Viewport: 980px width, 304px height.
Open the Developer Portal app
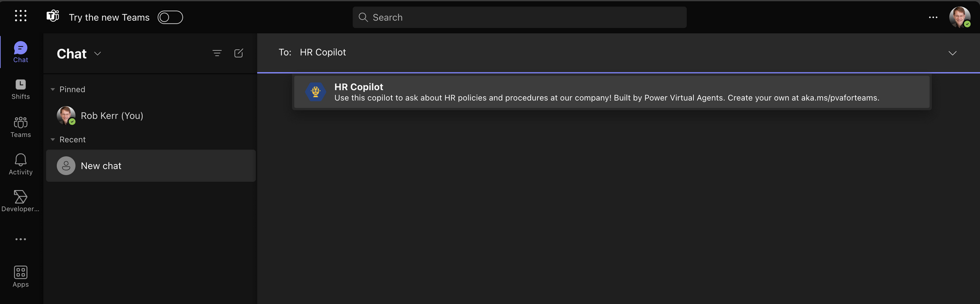click(x=21, y=201)
